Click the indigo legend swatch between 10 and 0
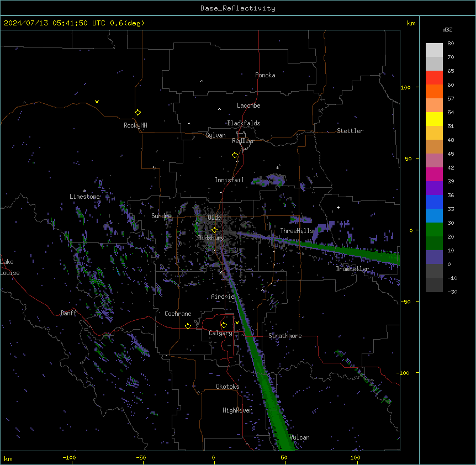 coord(434,257)
